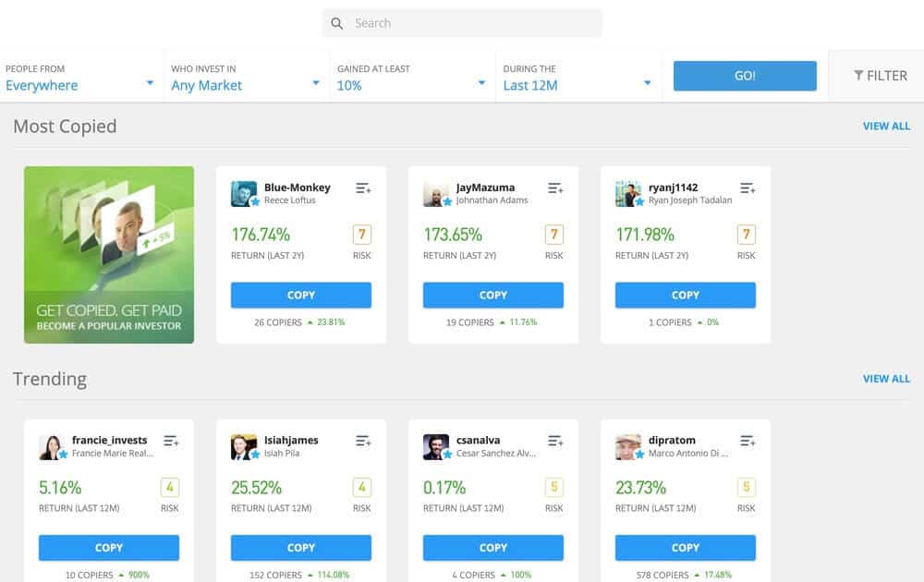924x582 pixels.
Task: Click the search magnifier icon
Action: [336, 24]
